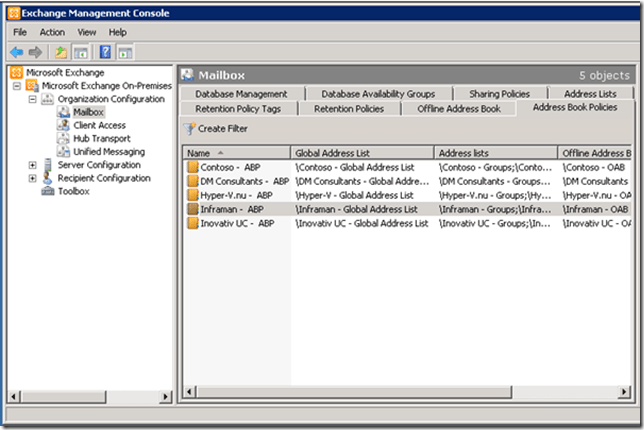Screen dimensions: 644x430
Task: Sort by the Name column header
Action: 235,152
